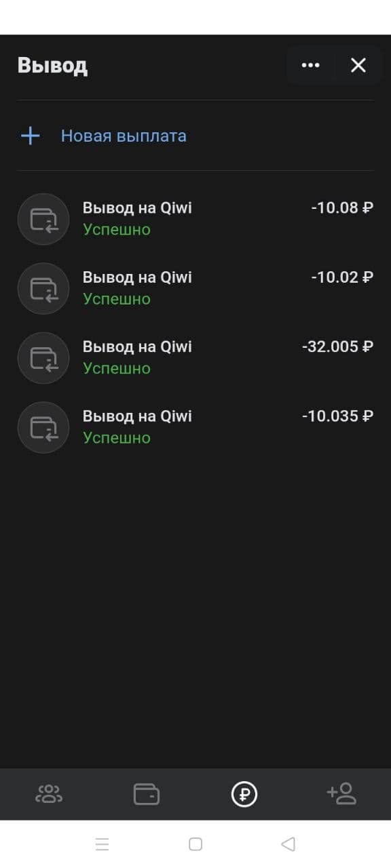Switch to the group people tab
The image size is (391, 868).
(49, 793)
